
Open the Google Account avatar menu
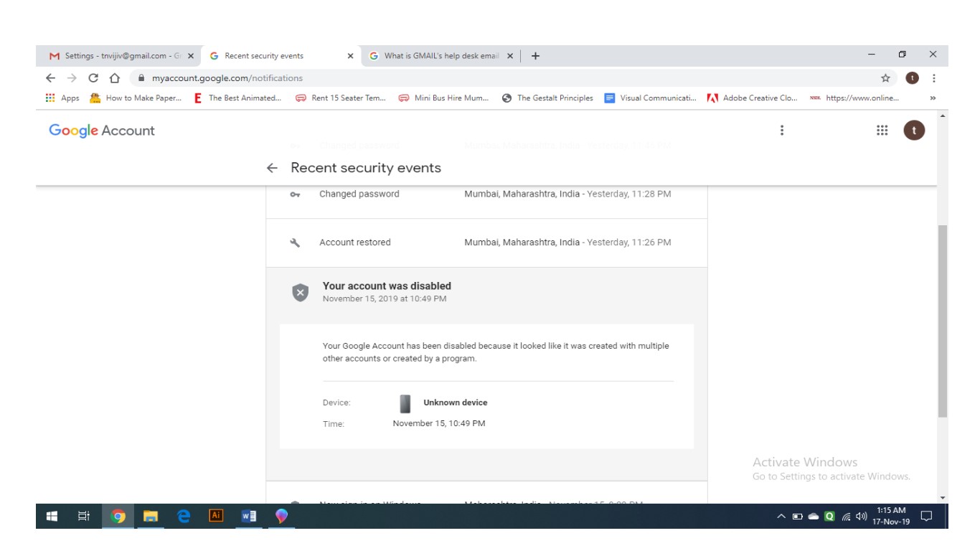point(914,130)
